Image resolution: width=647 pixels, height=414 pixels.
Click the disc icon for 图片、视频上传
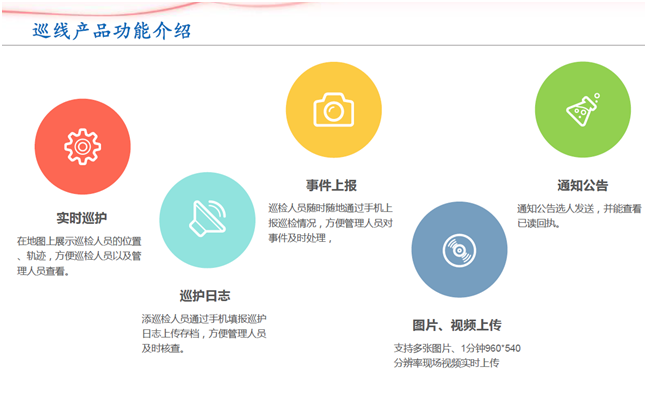pyautogui.click(x=460, y=249)
